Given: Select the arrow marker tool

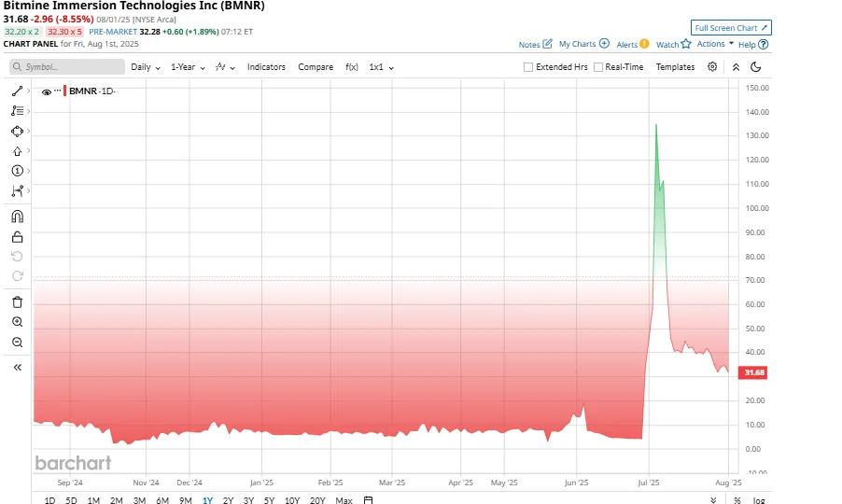Looking at the screenshot, I should pyautogui.click(x=17, y=151).
